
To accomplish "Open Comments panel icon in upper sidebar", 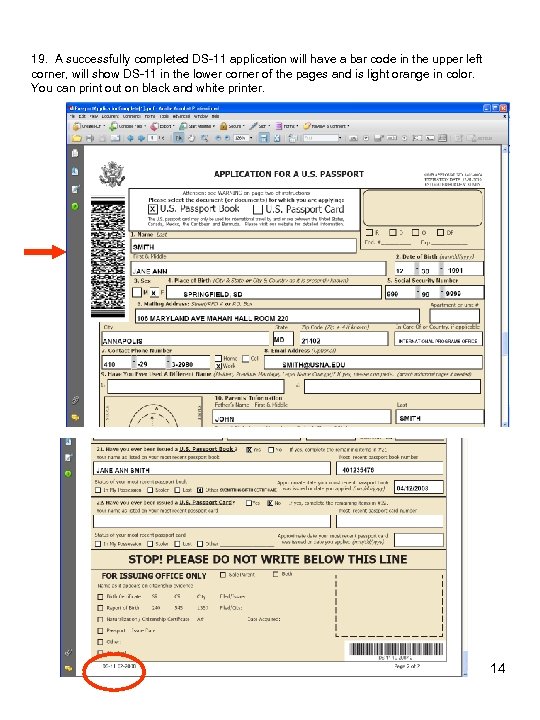I will point(75,417).
